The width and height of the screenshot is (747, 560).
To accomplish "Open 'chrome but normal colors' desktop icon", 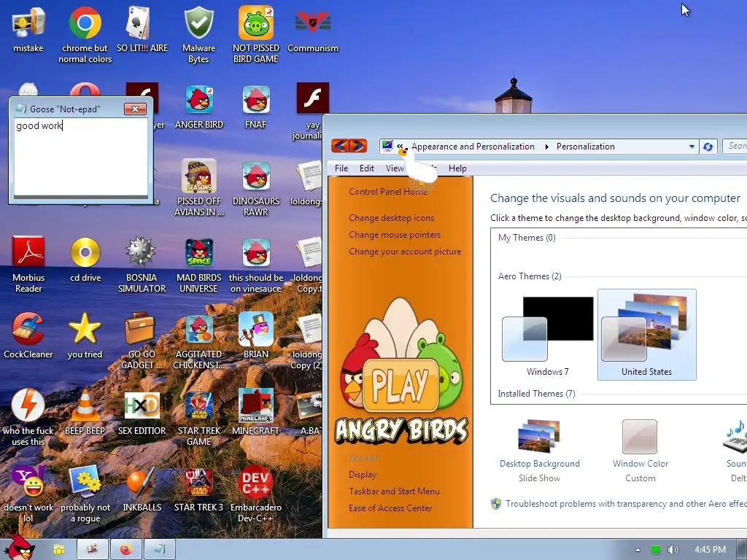I will tap(85, 34).
